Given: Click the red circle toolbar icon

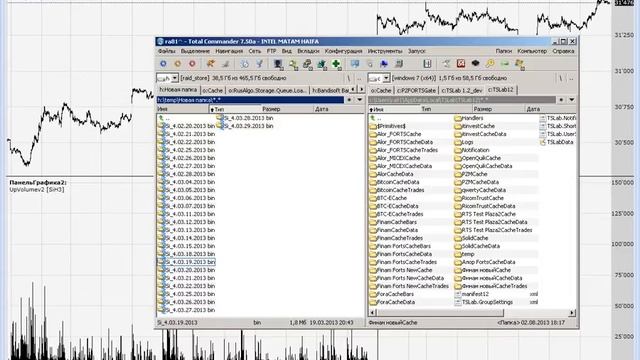Looking at the screenshot, I should [192, 64].
